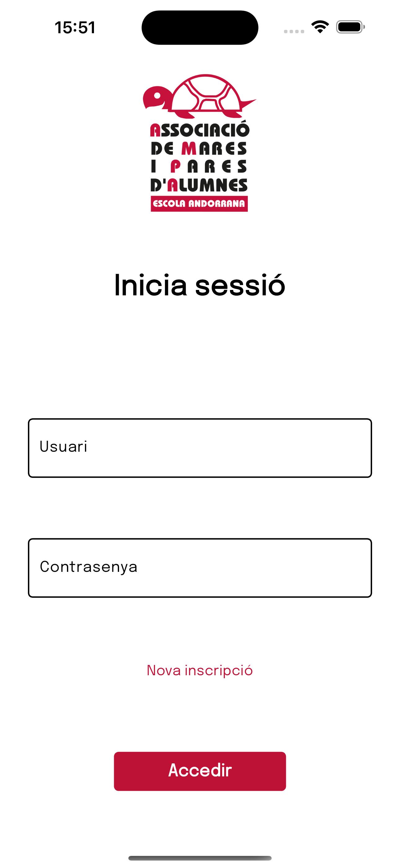Screen dimensions: 400x868
Task: Click the I PARES line of logo
Action: coord(199,166)
